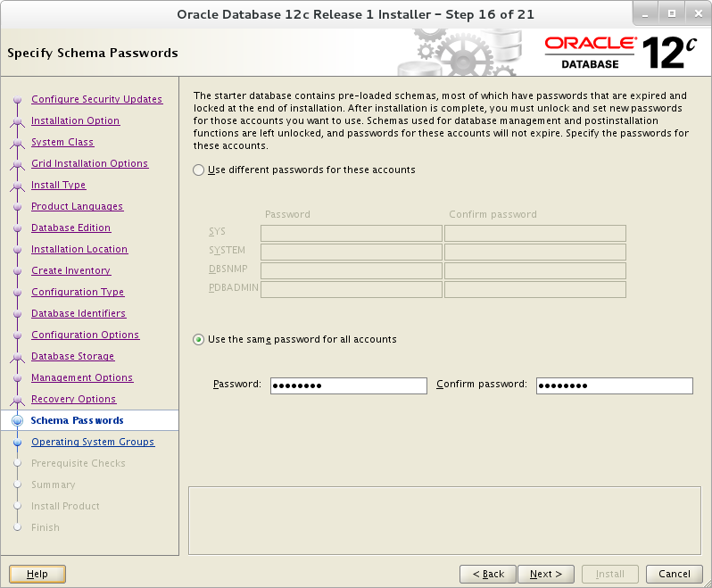
Task: Click the Schema Passwords step bullet icon
Action: pos(17,420)
